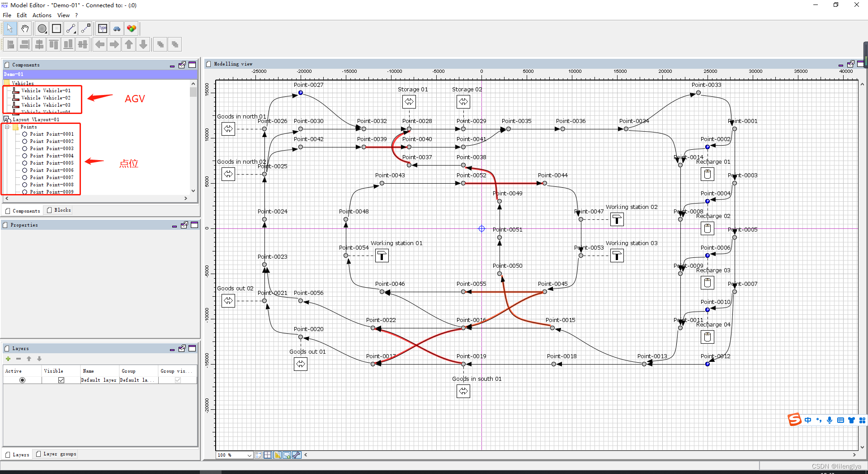This screenshot has height=474, width=868.
Task: Open the Actions menu
Action: coord(42,15)
